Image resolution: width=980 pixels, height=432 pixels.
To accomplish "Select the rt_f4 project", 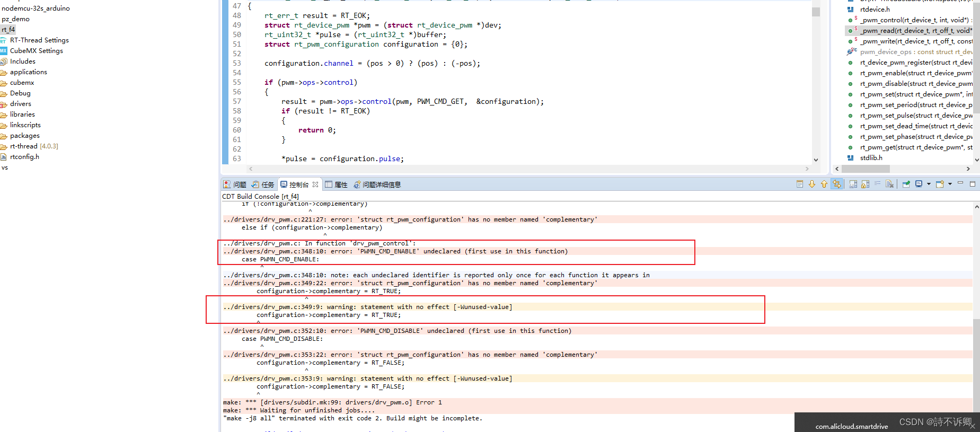I will pos(8,30).
